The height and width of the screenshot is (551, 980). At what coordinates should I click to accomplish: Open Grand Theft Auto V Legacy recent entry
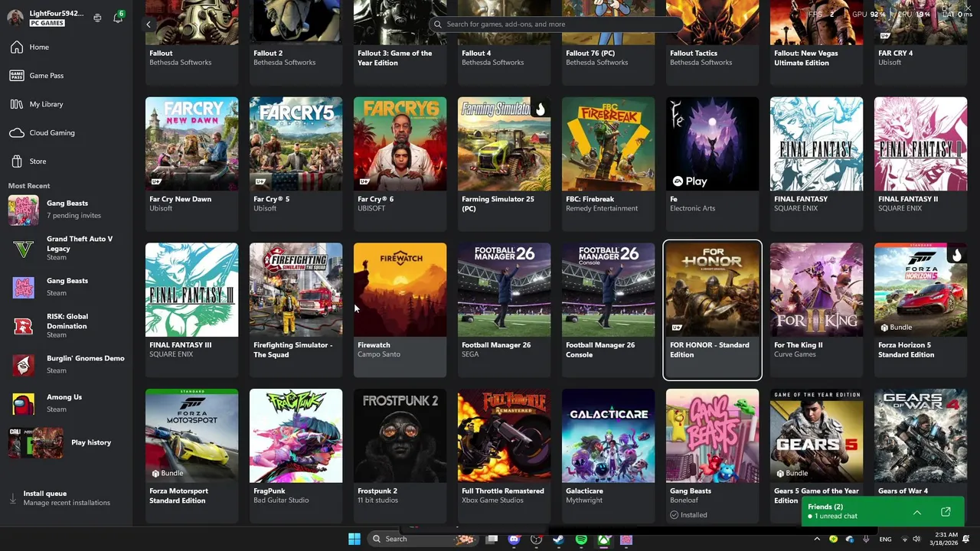coord(65,248)
